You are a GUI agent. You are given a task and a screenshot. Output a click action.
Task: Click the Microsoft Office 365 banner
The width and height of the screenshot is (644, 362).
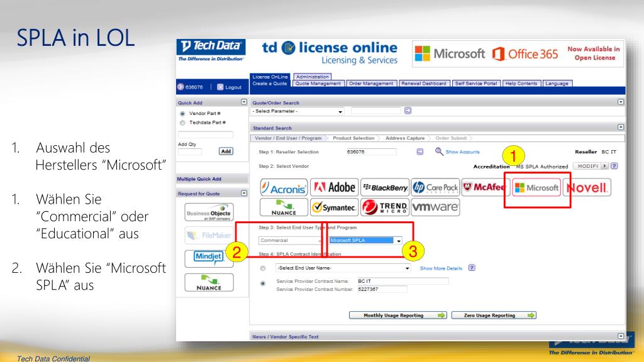click(518, 53)
